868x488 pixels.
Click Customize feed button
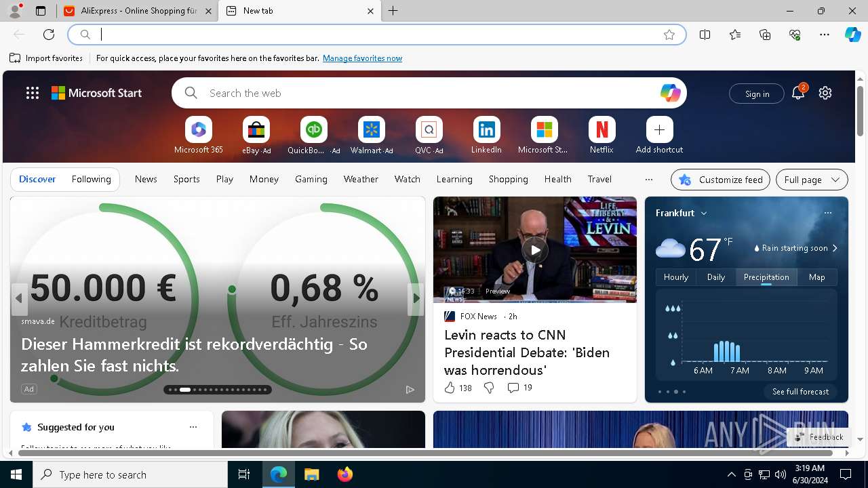720,180
